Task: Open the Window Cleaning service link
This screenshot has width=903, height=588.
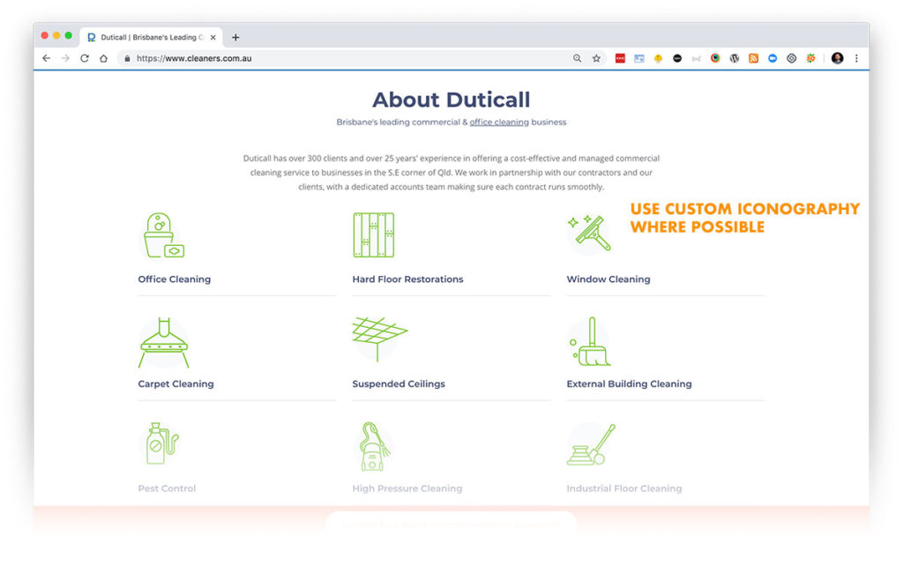Action: [608, 279]
